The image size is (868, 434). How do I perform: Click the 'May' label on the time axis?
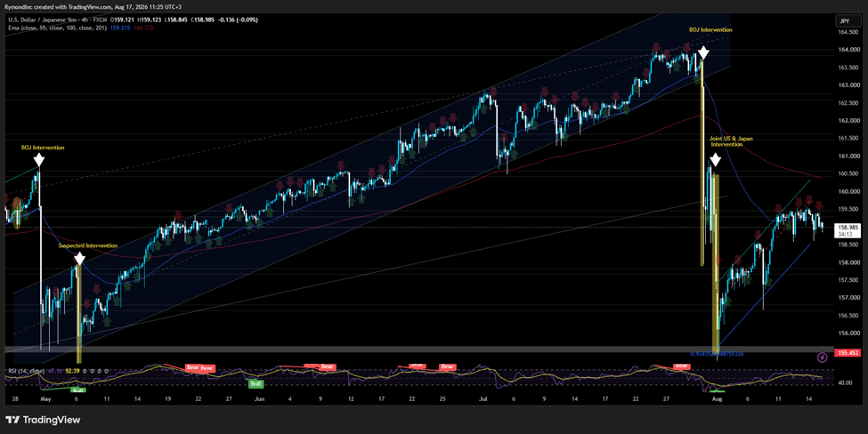[x=45, y=398]
